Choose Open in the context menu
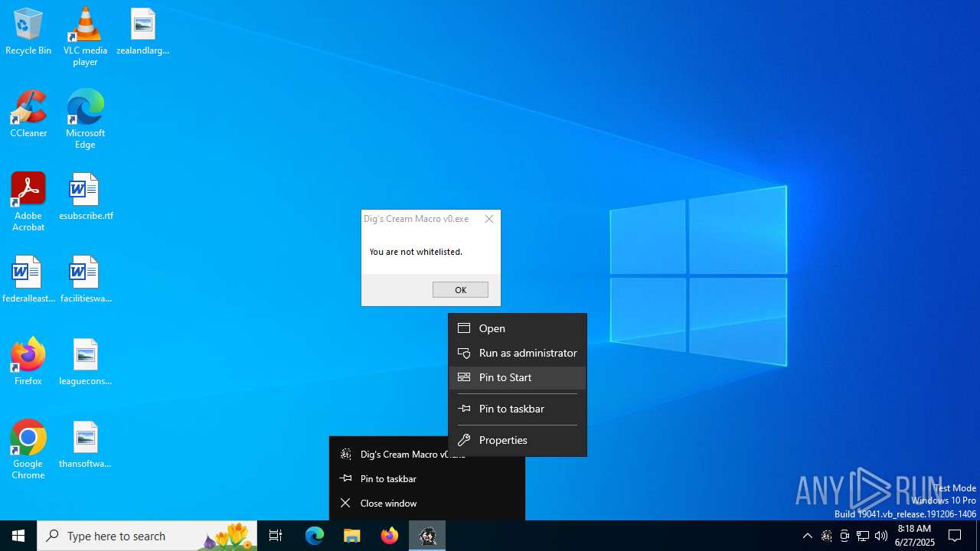The image size is (980, 551). pyautogui.click(x=518, y=328)
